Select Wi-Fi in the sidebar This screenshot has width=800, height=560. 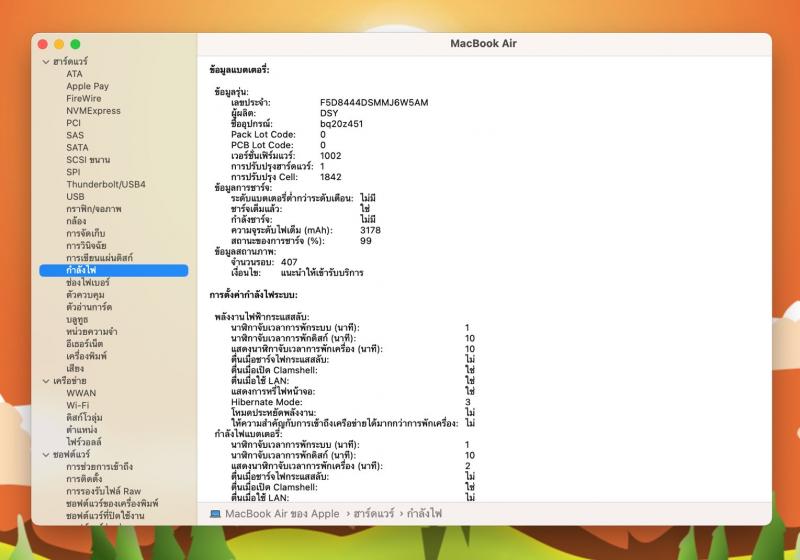(78, 405)
